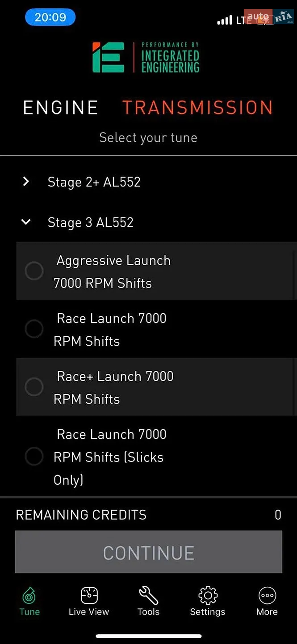Tap the Stage 3 AL552 label

[91, 223]
